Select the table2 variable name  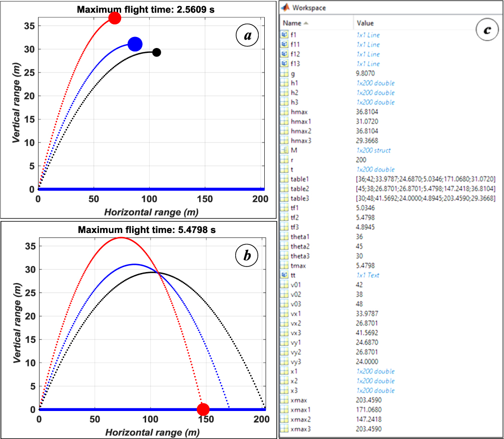(x=300, y=188)
